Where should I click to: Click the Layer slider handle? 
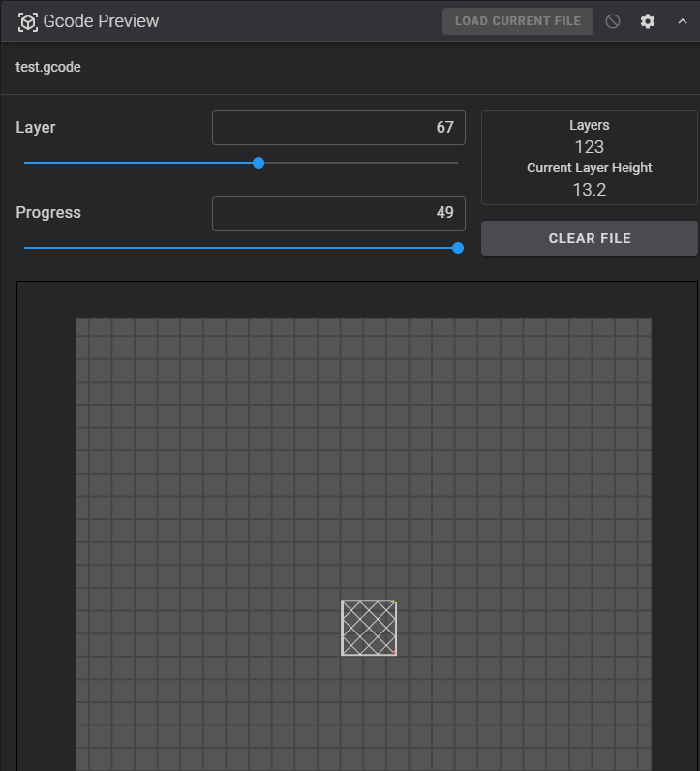pos(259,163)
